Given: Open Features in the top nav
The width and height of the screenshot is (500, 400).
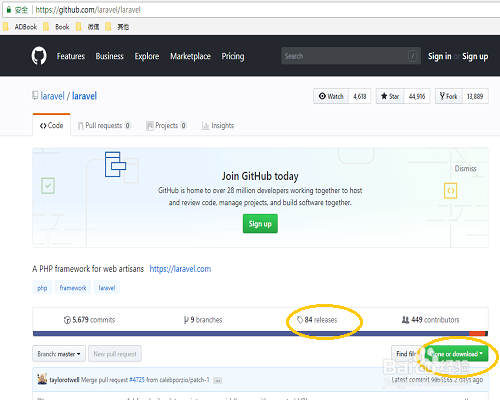Looking at the screenshot, I should click(x=71, y=56).
